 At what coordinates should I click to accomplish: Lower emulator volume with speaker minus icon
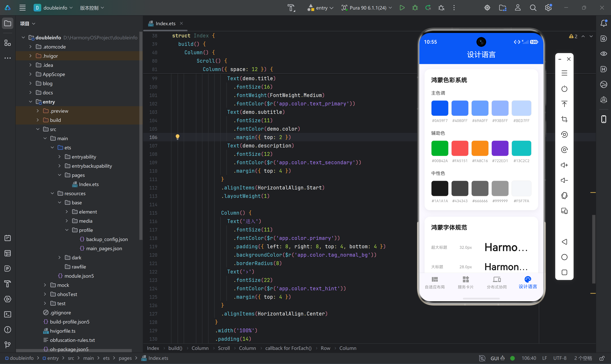point(564,180)
